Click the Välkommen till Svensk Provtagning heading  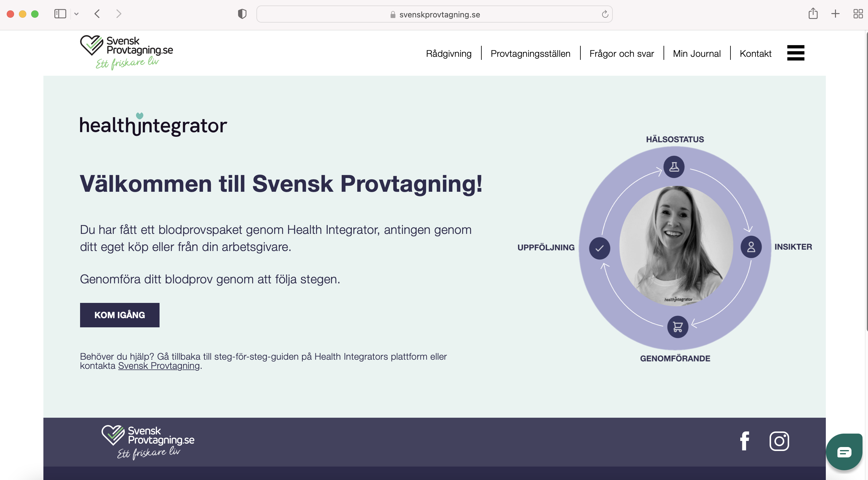(281, 184)
